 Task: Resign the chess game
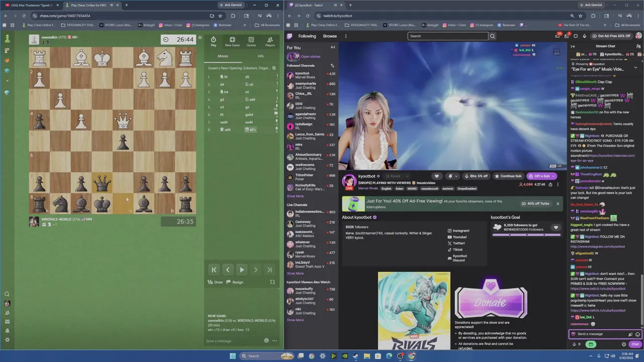(235, 282)
